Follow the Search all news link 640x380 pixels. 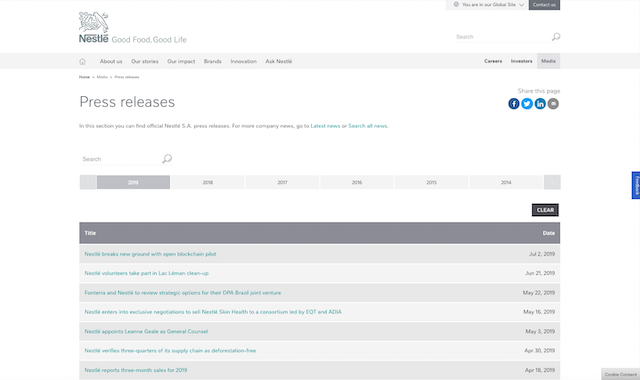coord(368,126)
